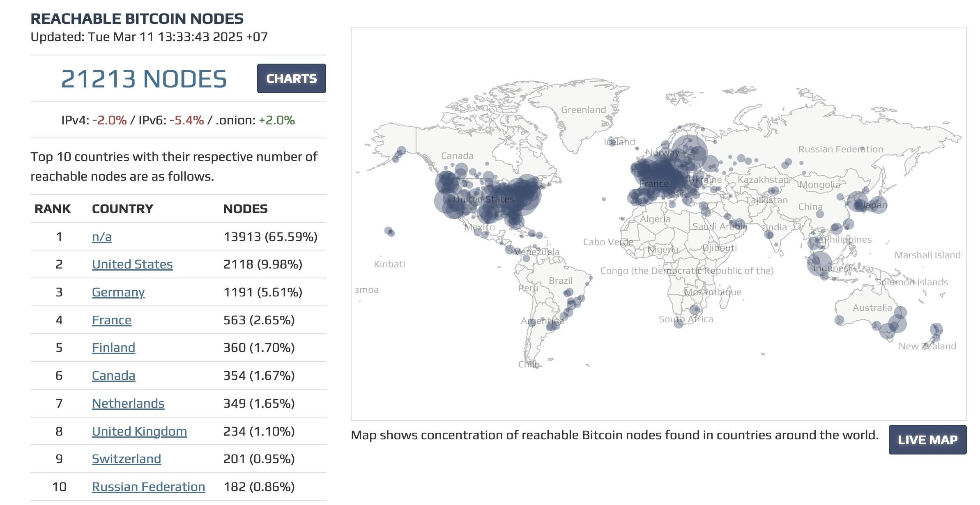Click the 234 (1.10%) cell
Screen dimensions: 980x505
(x=259, y=431)
